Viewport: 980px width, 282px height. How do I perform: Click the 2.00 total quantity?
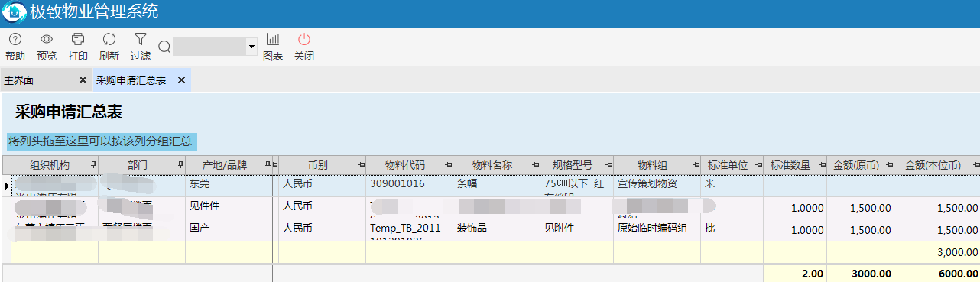[794, 274]
